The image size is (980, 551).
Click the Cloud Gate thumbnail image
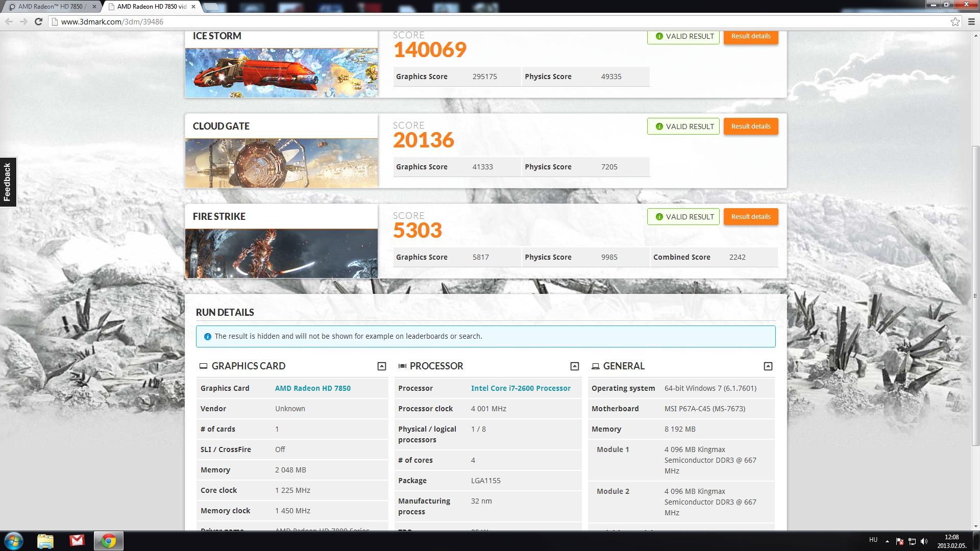point(281,163)
